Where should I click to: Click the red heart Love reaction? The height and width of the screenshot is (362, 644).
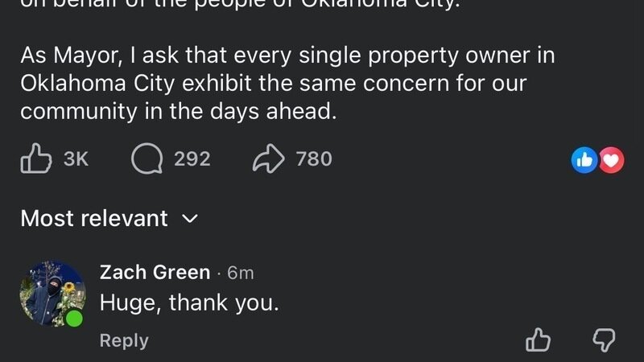612,160
